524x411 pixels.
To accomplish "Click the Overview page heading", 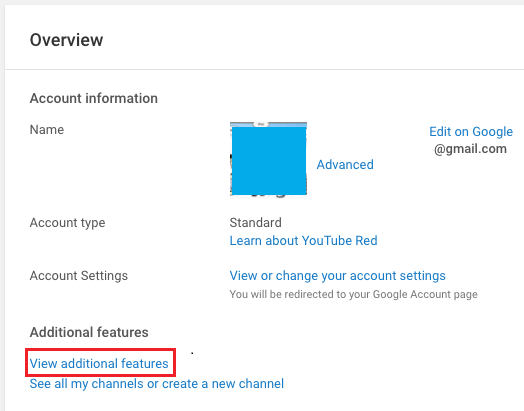I will click(x=67, y=40).
